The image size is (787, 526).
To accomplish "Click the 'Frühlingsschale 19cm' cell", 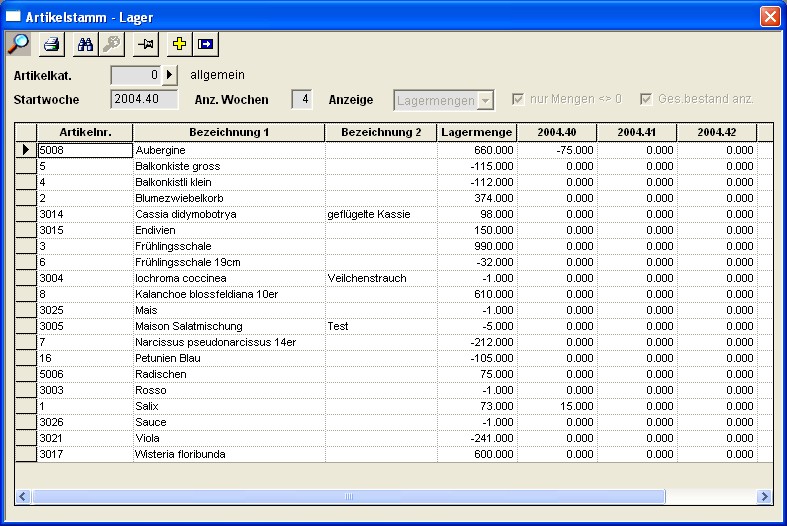I will click(x=229, y=262).
